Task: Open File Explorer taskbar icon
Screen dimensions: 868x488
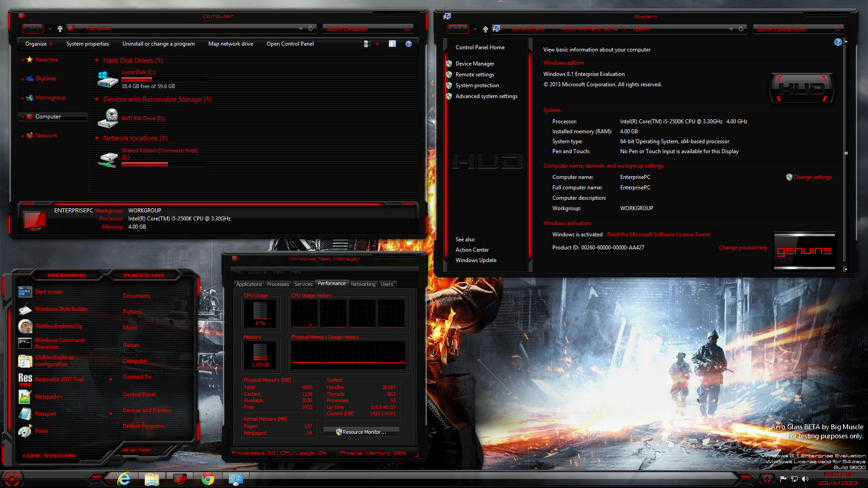Action: 151,479
